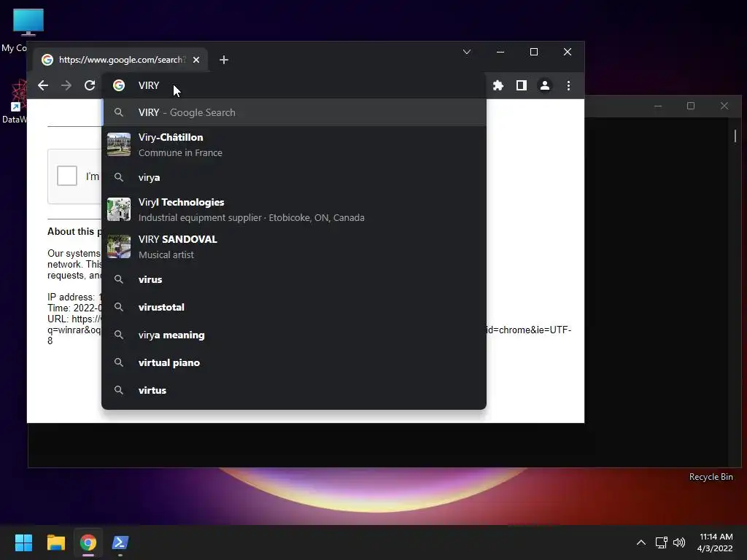Viewport: 747px width, 560px height.
Task: Minimize the background terminal window
Action: click(x=658, y=106)
